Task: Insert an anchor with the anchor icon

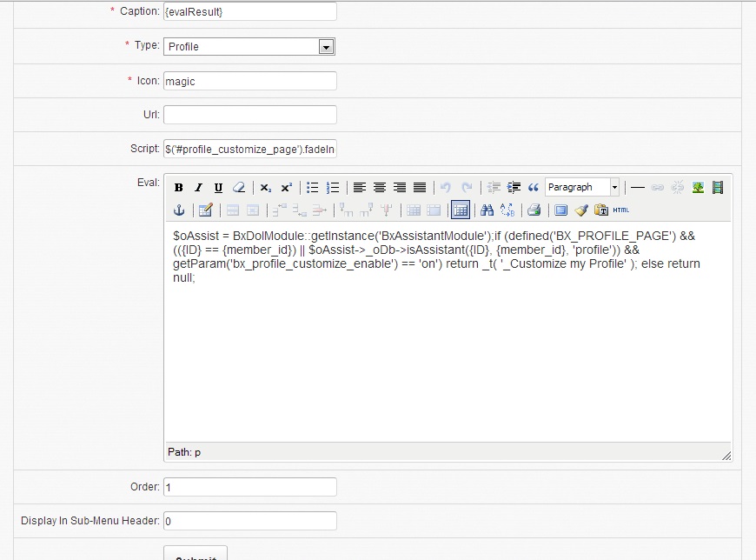Action: pyautogui.click(x=179, y=210)
